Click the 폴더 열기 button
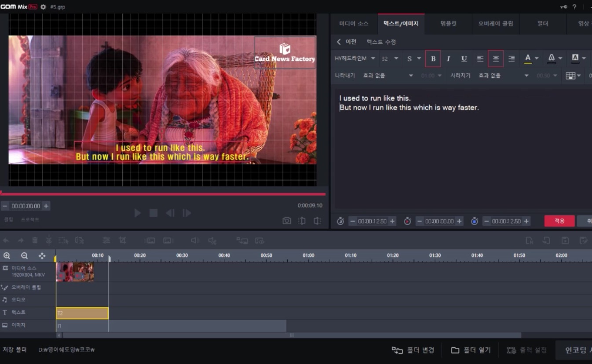Screen dimensions: 592x364 pos(471,350)
